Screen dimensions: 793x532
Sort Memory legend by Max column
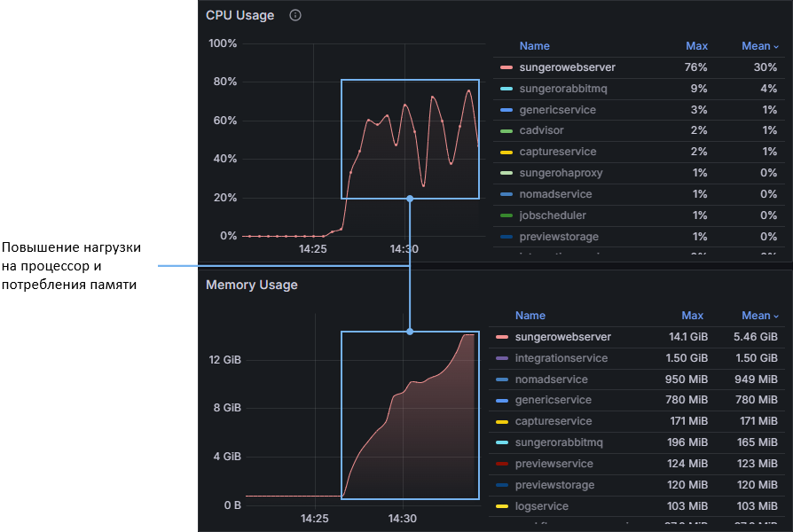(x=692, y=316)
